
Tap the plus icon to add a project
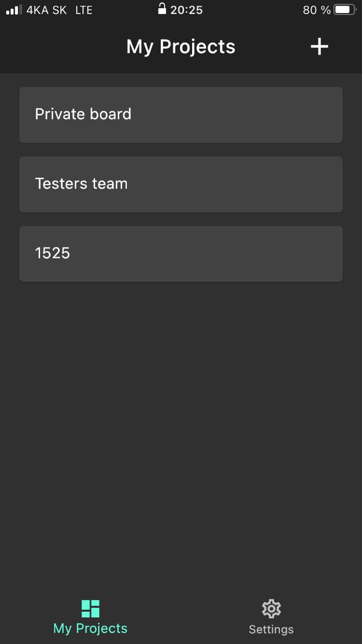pos(319,46)
